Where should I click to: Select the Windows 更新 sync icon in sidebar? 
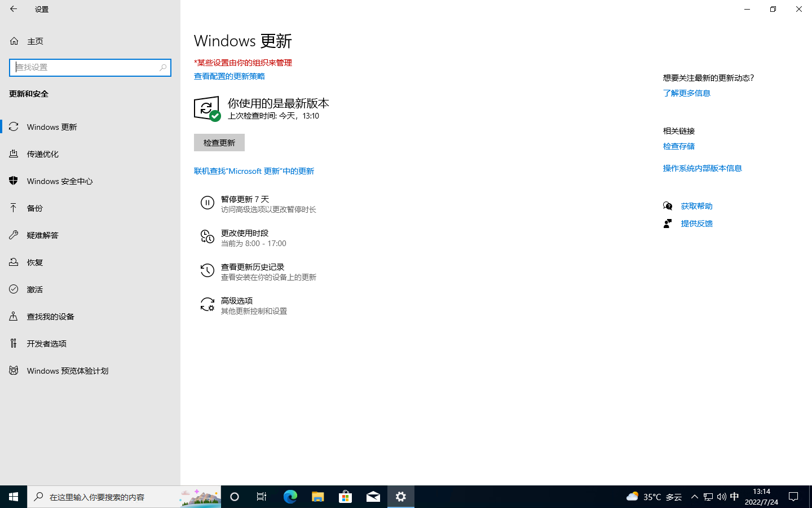point(14,126)
